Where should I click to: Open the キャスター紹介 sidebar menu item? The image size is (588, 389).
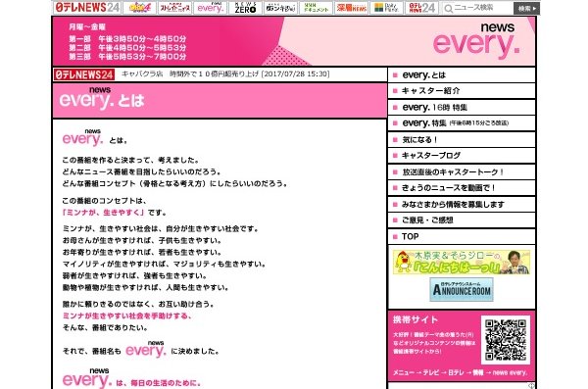(x=462, y=91)
